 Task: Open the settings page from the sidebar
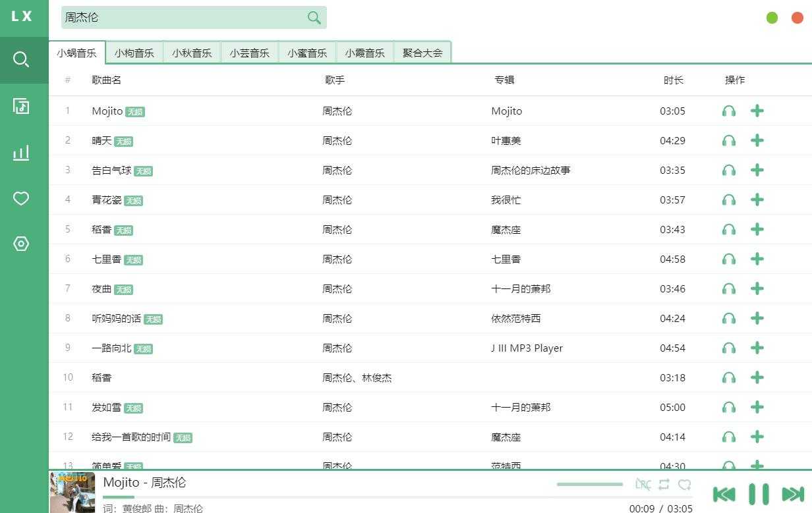(x=21, y=244)
